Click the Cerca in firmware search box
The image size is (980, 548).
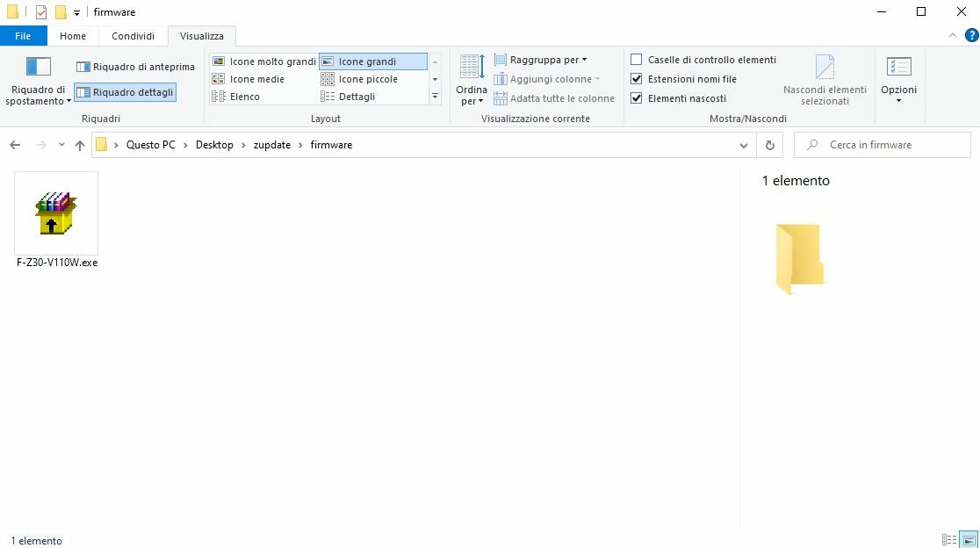click(x=882, y=145)
